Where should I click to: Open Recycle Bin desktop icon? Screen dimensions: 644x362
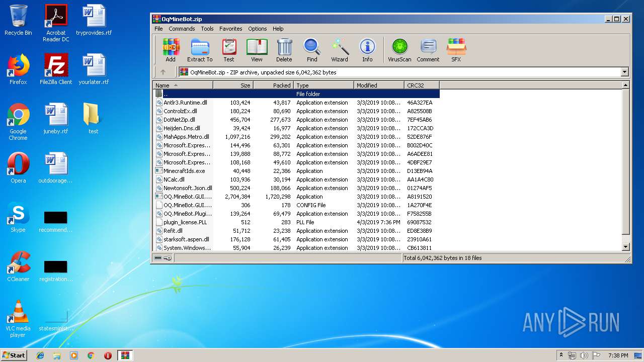18,20
